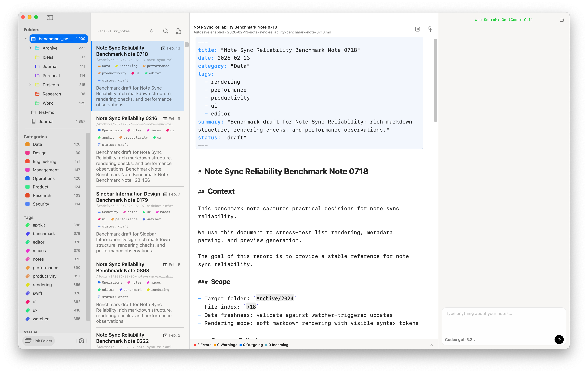This screenshot has width=588, height=373.
Task: Toggle the sidebar with the panel icon
Action: (50, 18)
